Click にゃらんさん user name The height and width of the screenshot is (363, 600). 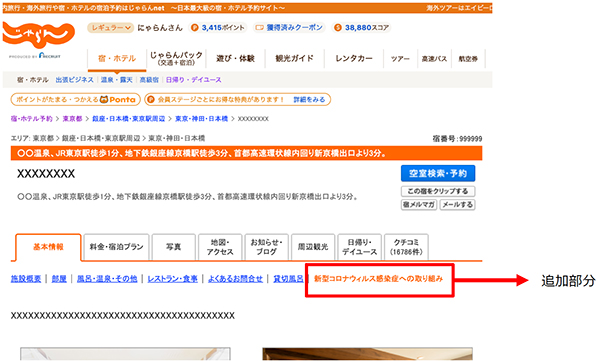(160, 28)
